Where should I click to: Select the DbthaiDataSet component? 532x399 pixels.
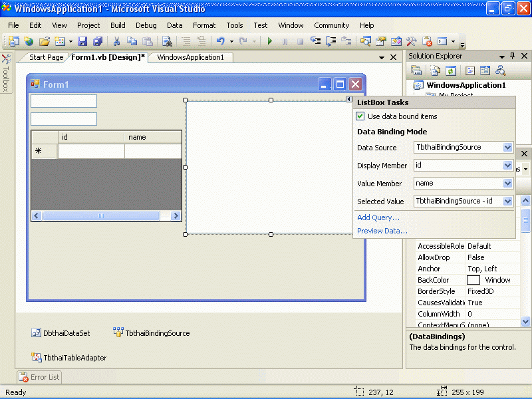pyautogui.click(x=61, y=333)
